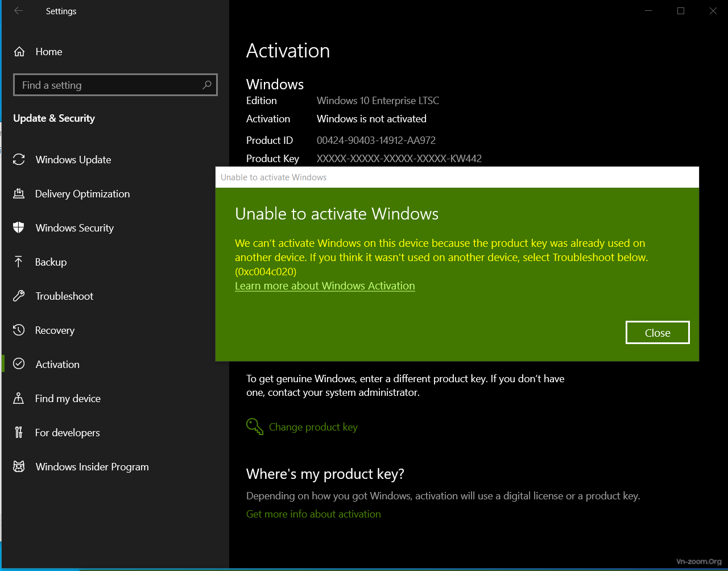This screenshot has height=571, width=728.
Task: Click the Troubleshoot wrench icon
Action: (x=19, y=296)
